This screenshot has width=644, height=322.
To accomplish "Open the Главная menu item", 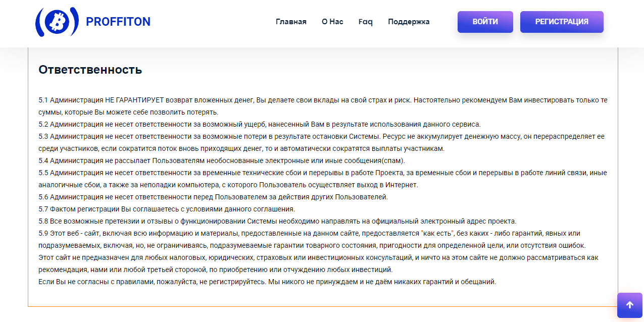I will [x=291, y=22].
